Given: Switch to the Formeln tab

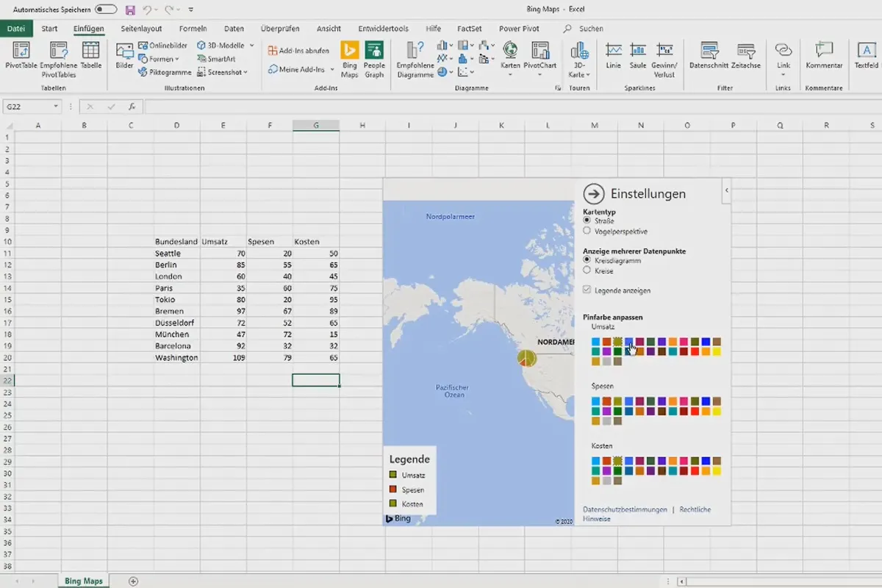Looking at the screenshot, I should [x=193, y=29].
